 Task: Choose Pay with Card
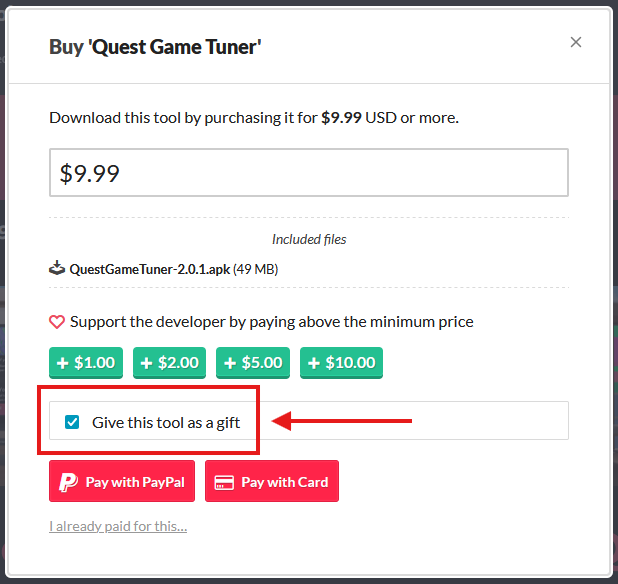[272, 482]
